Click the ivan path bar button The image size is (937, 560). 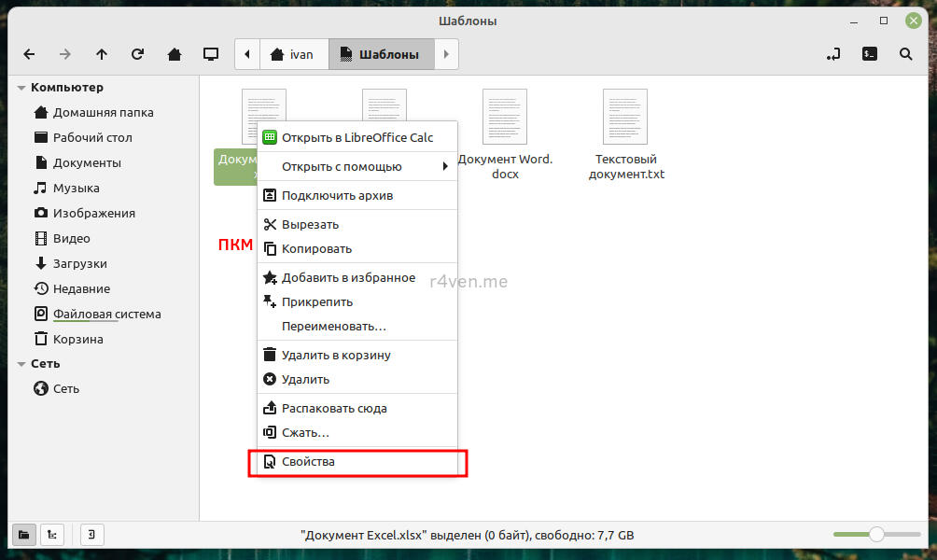292,54
